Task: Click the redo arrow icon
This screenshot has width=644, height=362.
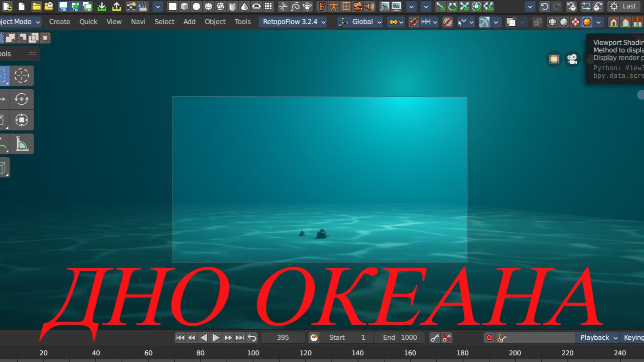Action: (556, 7)
